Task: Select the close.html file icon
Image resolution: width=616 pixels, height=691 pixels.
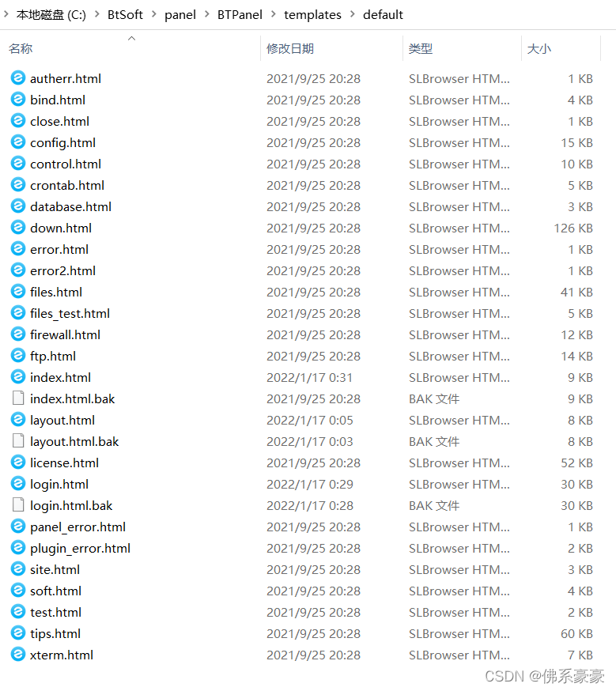Action: coord(18,121)
